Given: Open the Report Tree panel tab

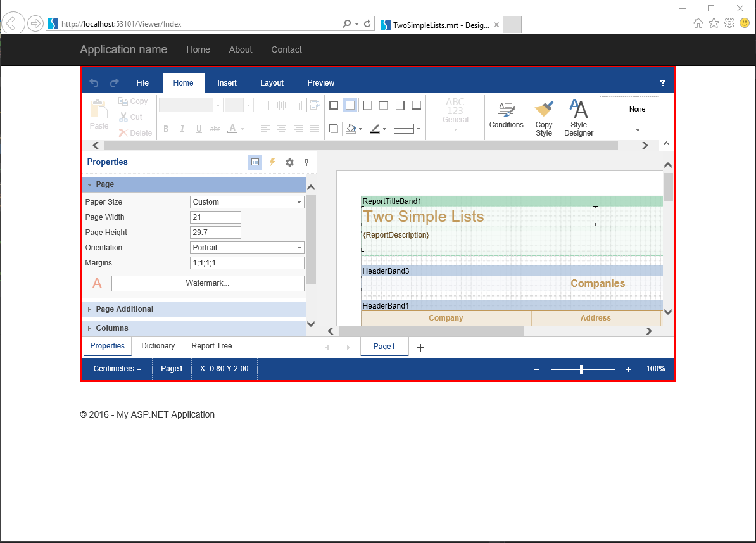Looking at the screenshot, I should click(211, 346).
